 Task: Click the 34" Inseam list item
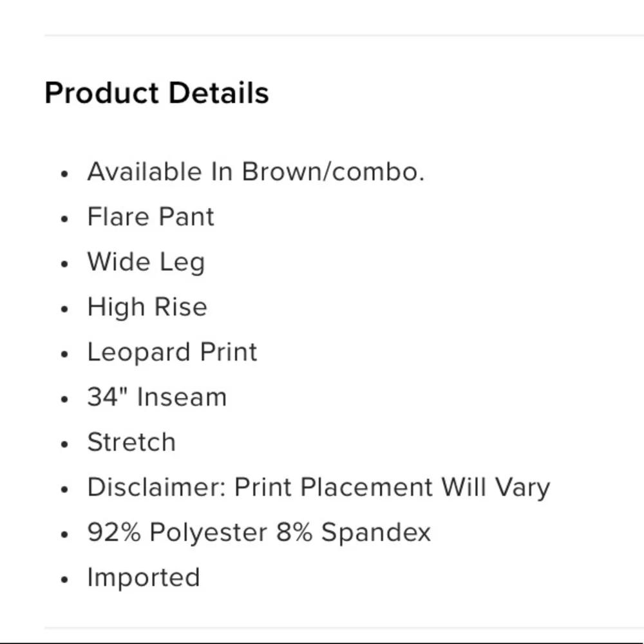(156, 397)
